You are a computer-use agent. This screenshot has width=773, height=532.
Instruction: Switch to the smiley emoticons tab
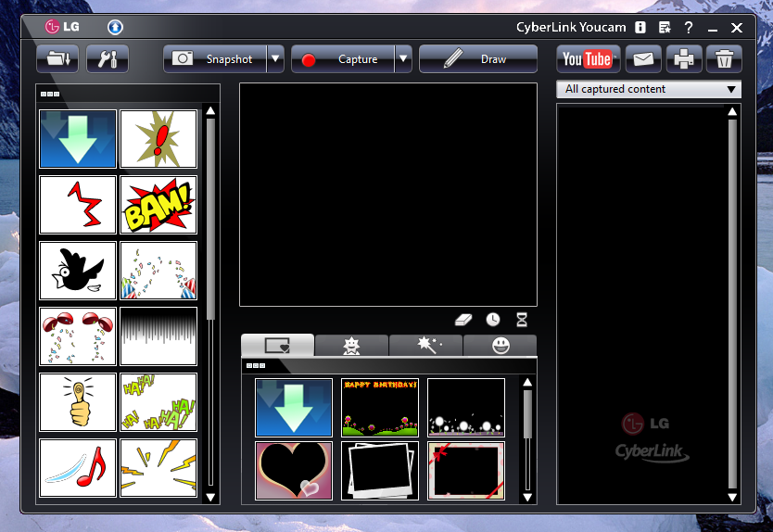(x=501, y=345)
